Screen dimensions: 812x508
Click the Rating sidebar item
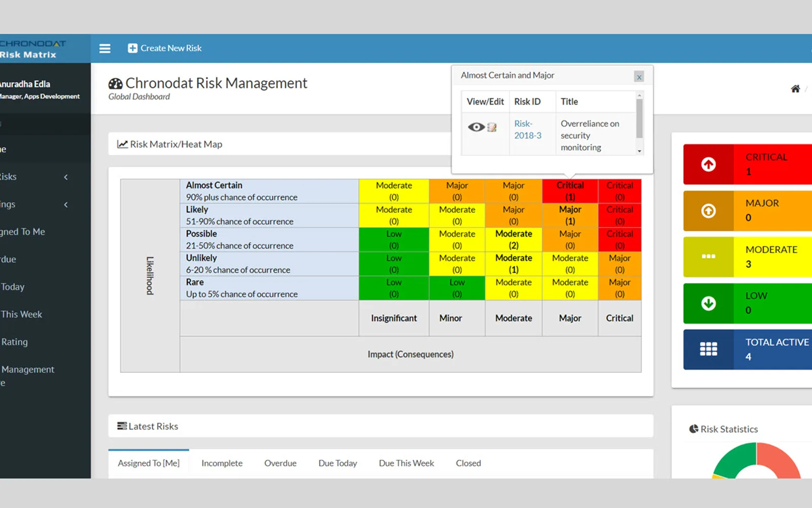tap(14, 342)
